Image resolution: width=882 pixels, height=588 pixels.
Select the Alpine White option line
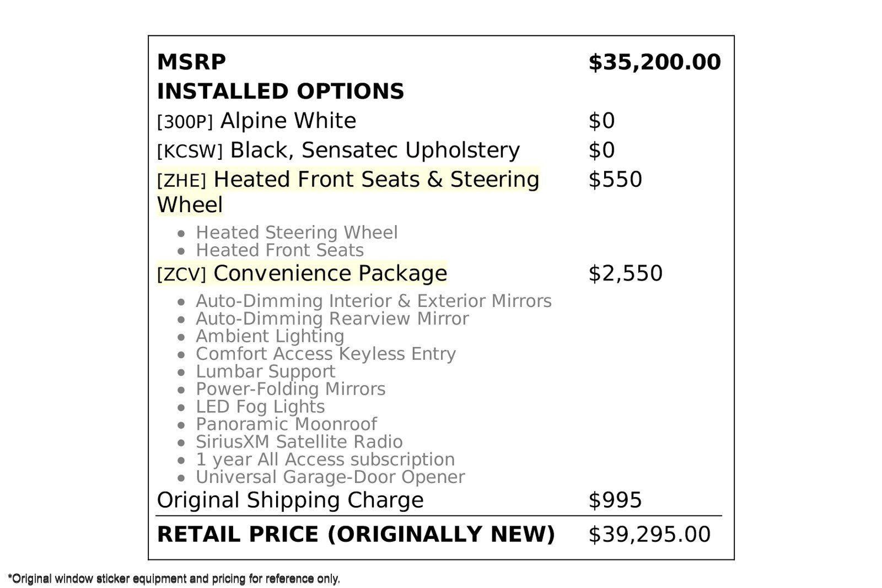256,121
